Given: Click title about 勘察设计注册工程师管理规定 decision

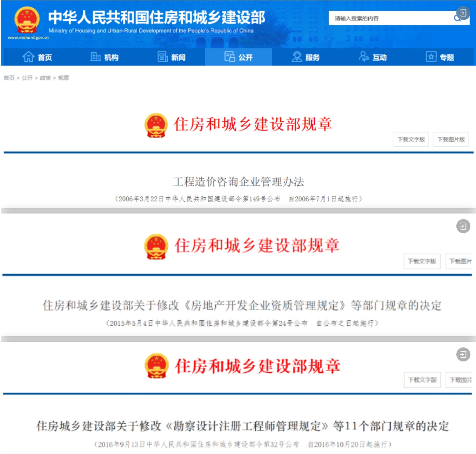Looking at the screenshot, I should tap(243, 426).
